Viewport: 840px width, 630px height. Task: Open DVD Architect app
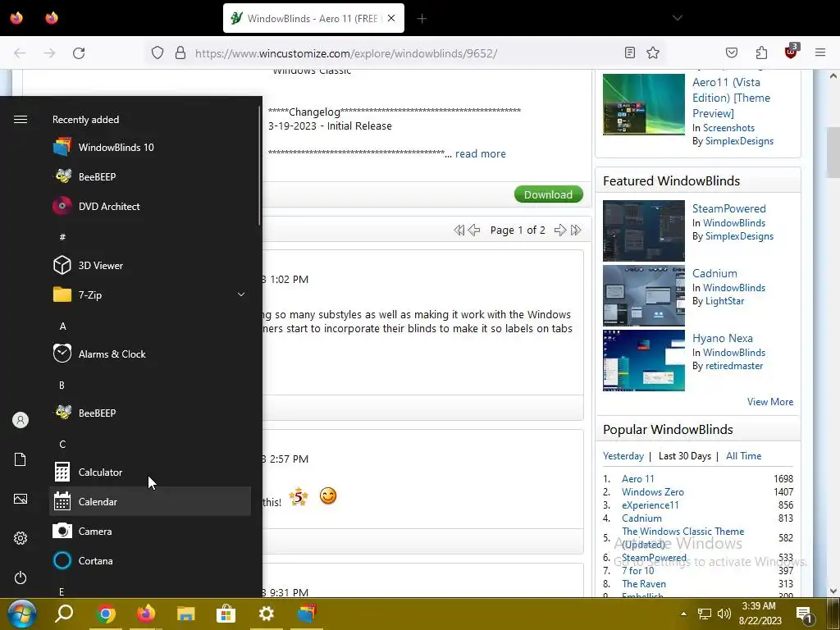pyautogui.click(x=150, y=206)
